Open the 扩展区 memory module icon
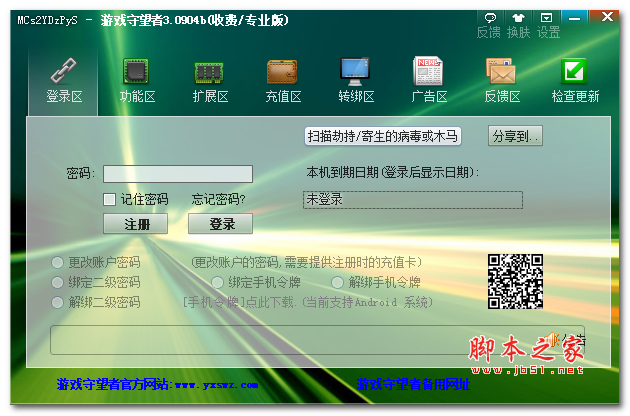 point(209,73)
